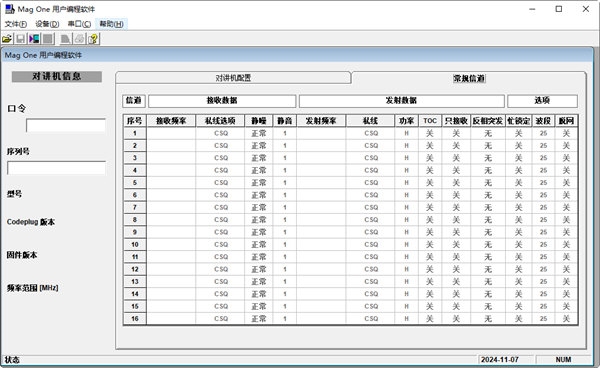Click the 序号 column header
The width and height of the screenshot is (600, 368).
(135, 121)
